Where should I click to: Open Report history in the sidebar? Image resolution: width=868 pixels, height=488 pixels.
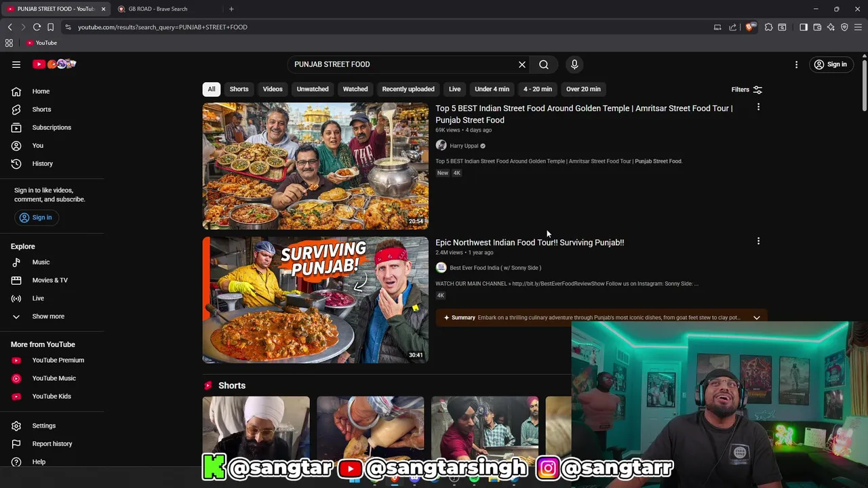click(x=52, y=444)
